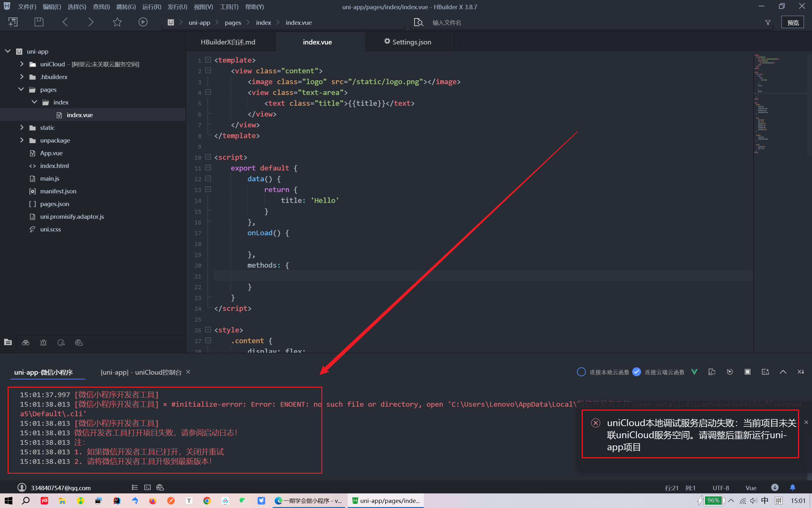812x508 pixels.
Task: Switch to uniCloud控制台 console tab
Action: pos(141,372)
